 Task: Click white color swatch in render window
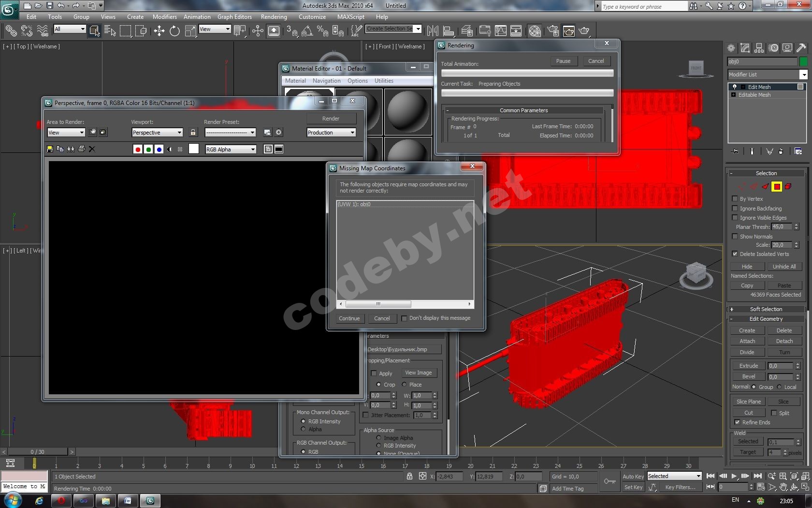point(194,149)
